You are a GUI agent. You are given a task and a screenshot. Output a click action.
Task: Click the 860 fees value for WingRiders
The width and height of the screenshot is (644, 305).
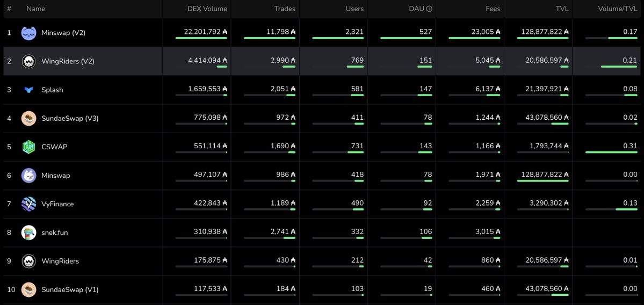tap(491, 260)
